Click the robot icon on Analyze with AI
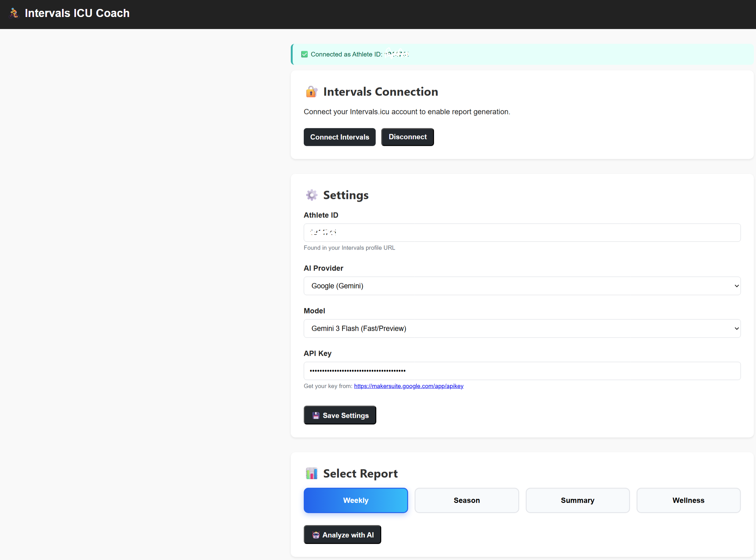The height and width of the screenshot is (560, 756). (x=316, y=535)
